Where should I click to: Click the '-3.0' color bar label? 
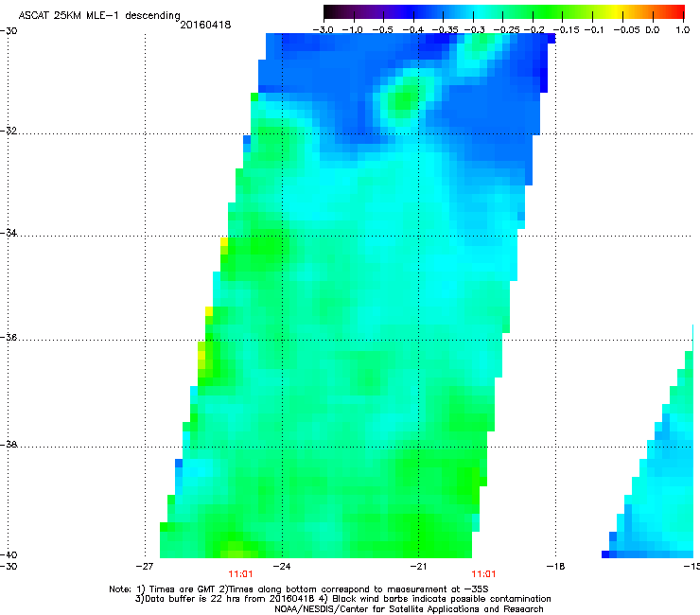tap(323, 30)
